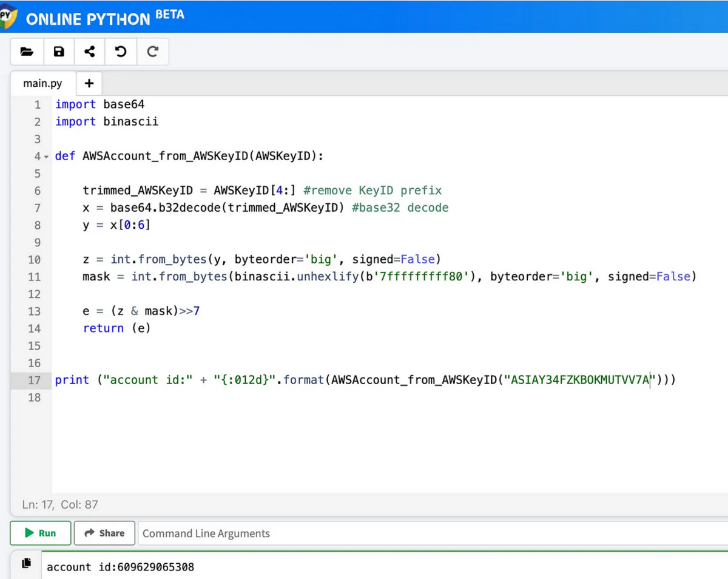Save the file using the floppy disk icon
The height and width of the screenshot is (579, 728).
pos(59,52)
